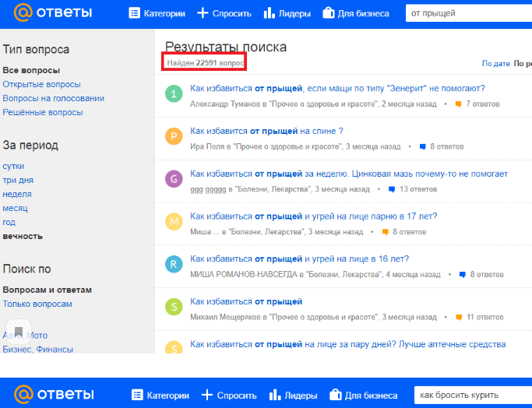
Task: Show only Решённые вопросы
Action: click(42, 112)
